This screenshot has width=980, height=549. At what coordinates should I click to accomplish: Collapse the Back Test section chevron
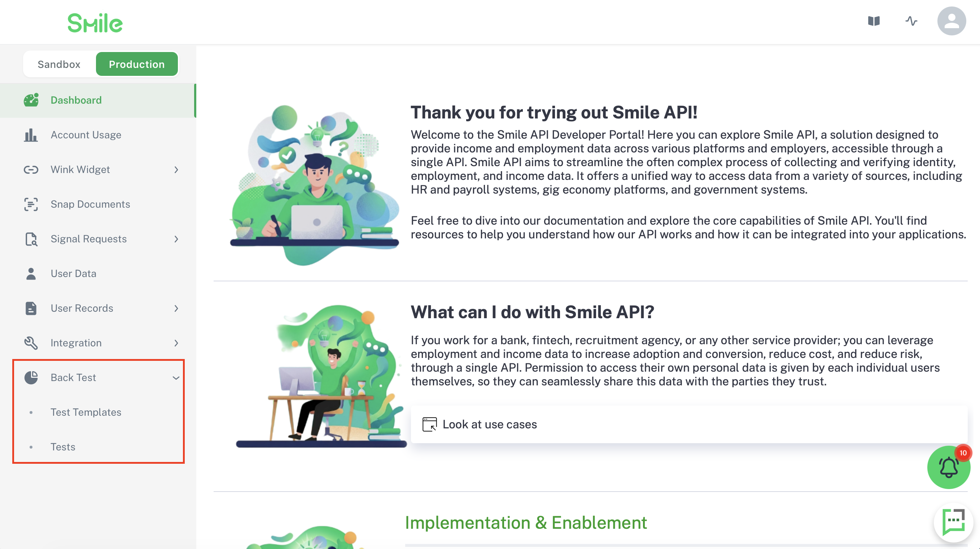pyautogui.click(x=176, y=378)
